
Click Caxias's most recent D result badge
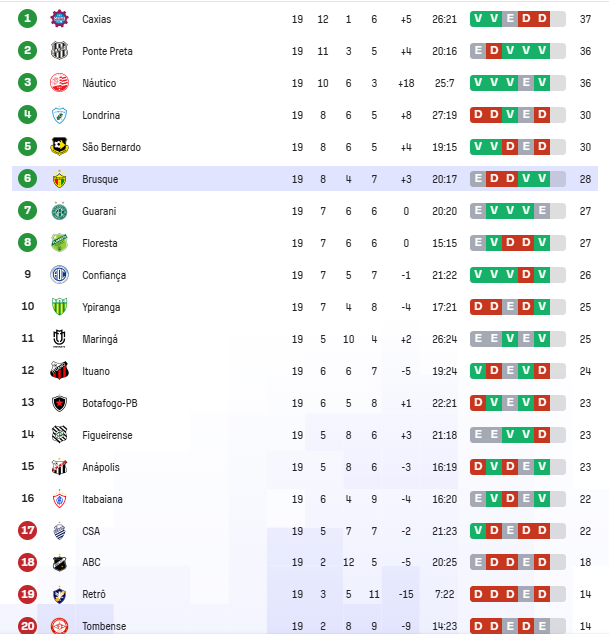(x=542, y=19)
